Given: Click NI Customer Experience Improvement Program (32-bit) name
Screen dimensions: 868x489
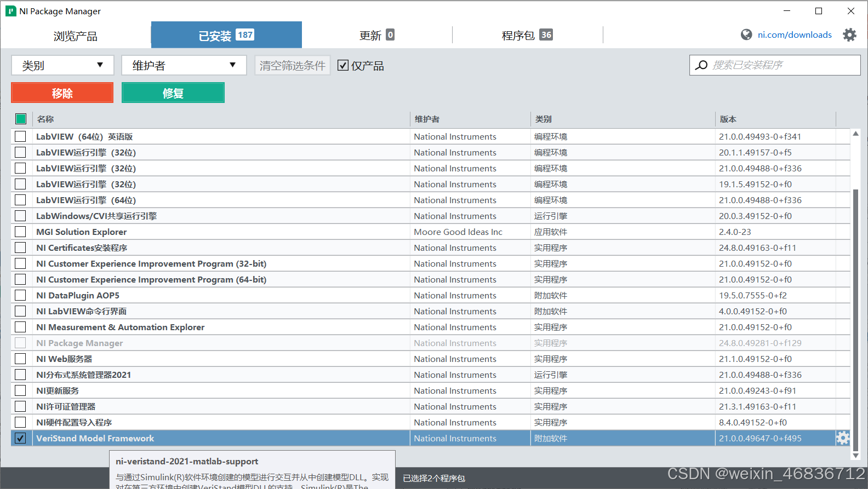Looking at the screenshot, I should 151,263.
